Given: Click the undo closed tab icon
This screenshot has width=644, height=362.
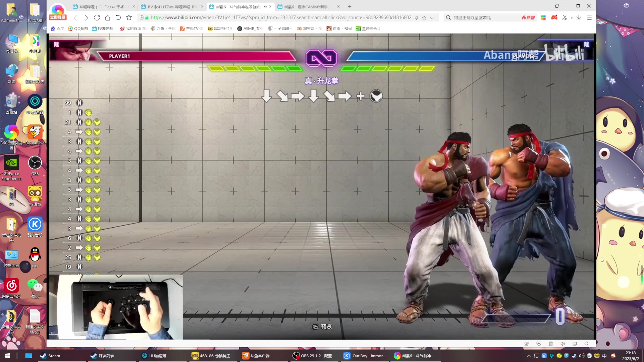Looking at the screenshot, I should [x=118, y=18].
